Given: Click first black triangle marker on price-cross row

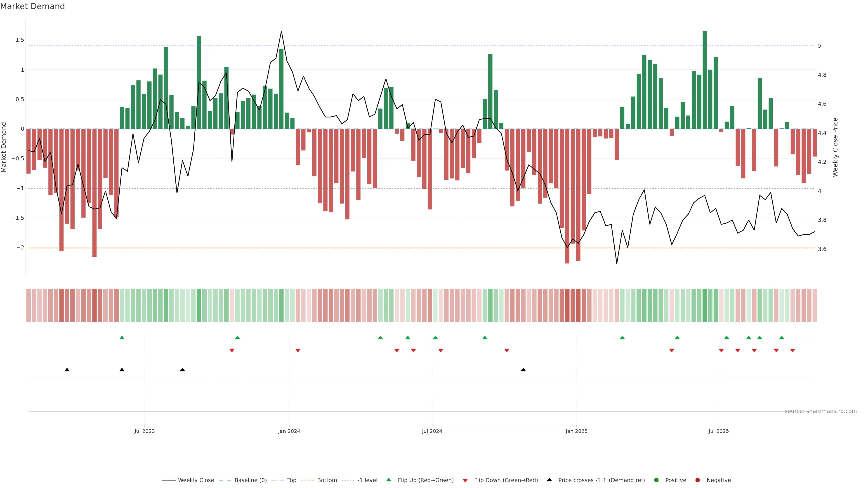Looking at the screenshot, I should pyautogui.click(x=67, y=370).
